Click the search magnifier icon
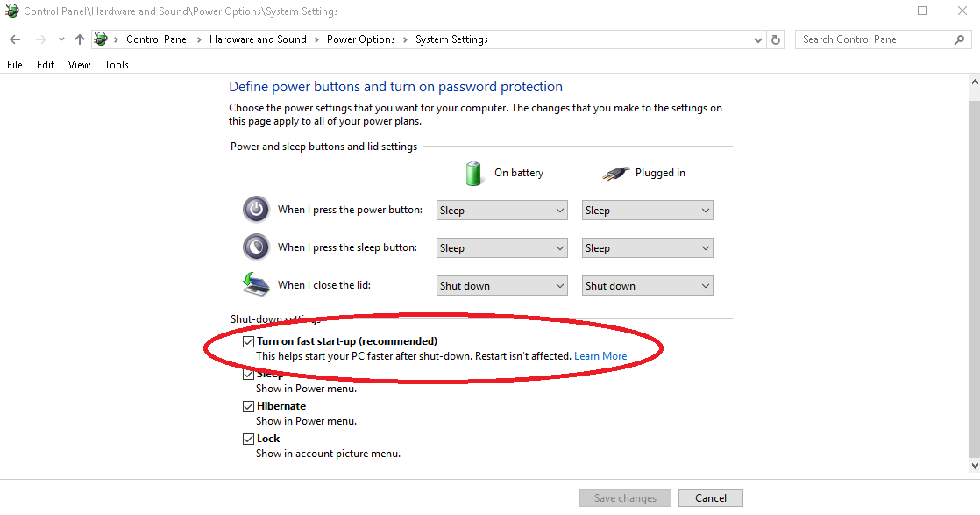980x515 pixels. [959, 39]
